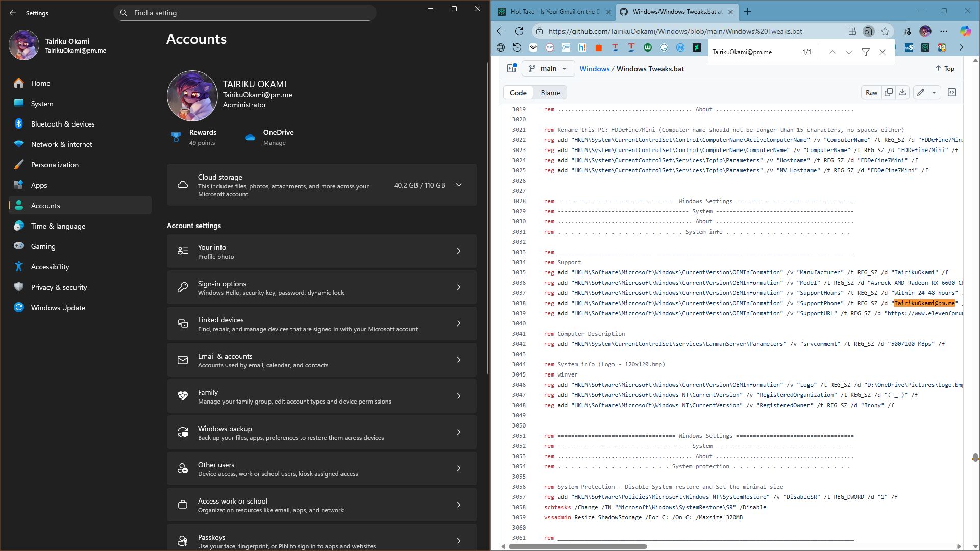Open edit options dropdown arrow
Image resolution: width=980 pixels, height=551 pixels.
pos(934,93)
